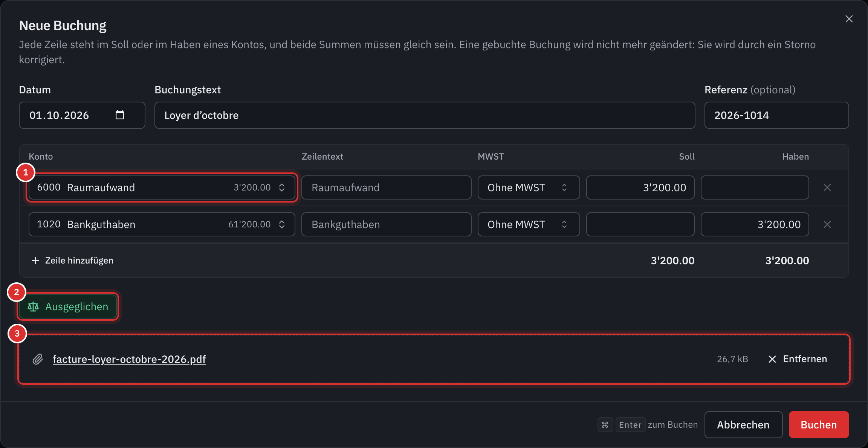
Task: Click the ⌘ key hint symbol
Action: coord(605,425)
